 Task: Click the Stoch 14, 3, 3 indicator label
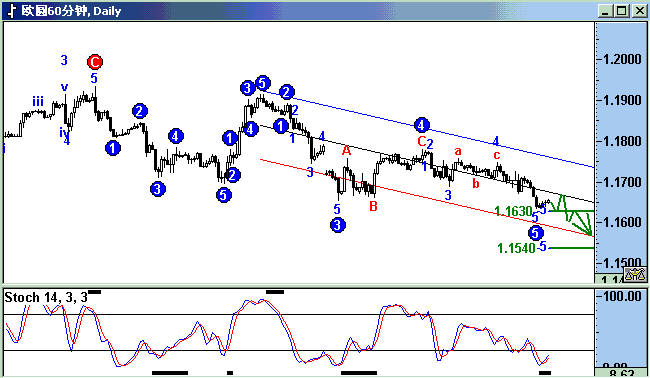click(x=46, y=297)
